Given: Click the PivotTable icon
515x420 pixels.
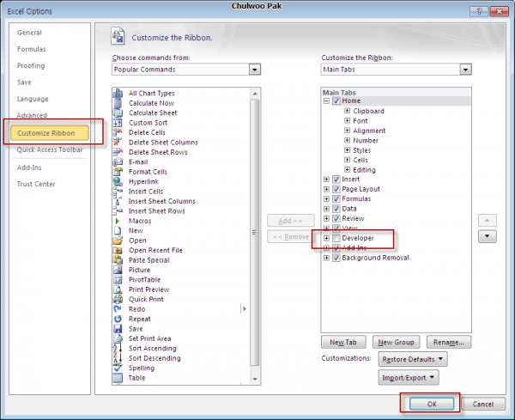Looking at the screenshot, I should pos(118,280).
